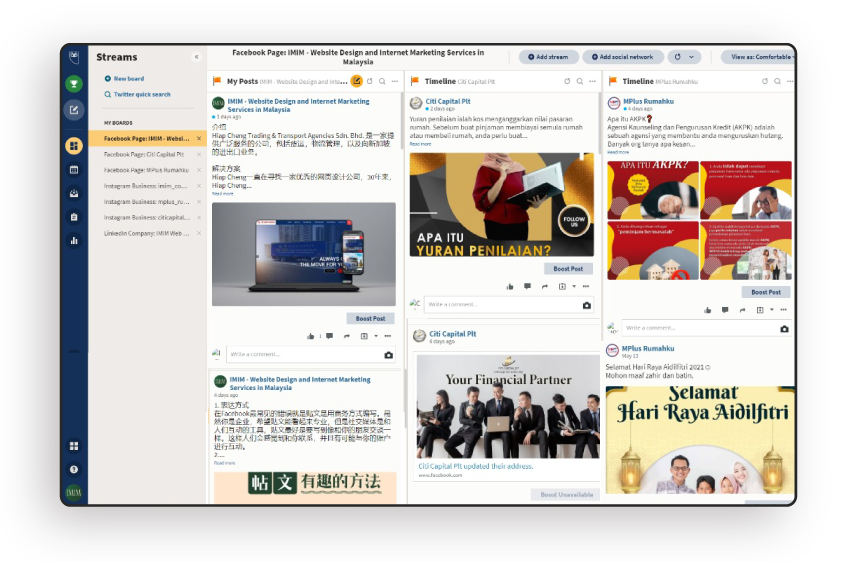Screen dimensions: 857x562
Task: Open the Planner calendar icon in sidebar
Action: tap(74, 170)
